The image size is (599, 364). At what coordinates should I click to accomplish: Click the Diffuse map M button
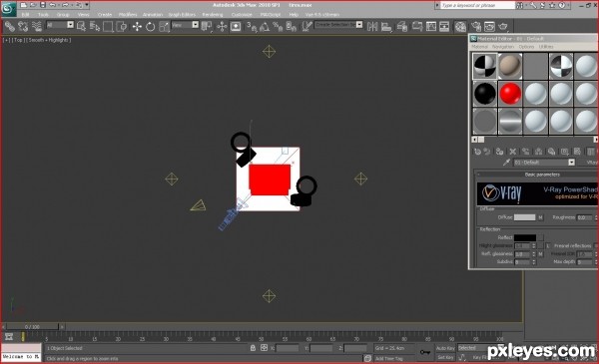pyautogui.click(x=540, y=217)
